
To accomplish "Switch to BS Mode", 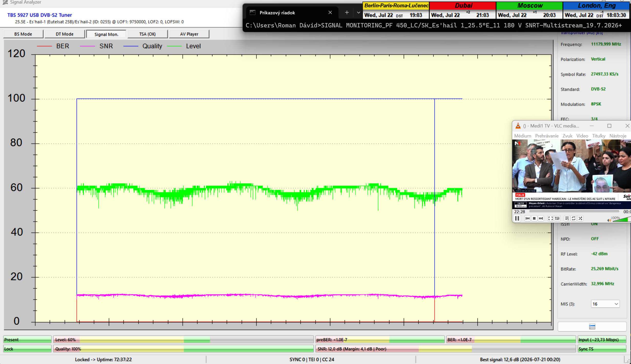I will [23, 34].
